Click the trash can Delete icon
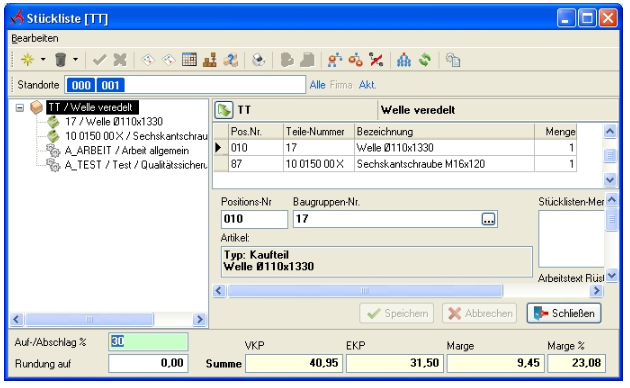This screenshot has height=388, width=630. point(60,60)
